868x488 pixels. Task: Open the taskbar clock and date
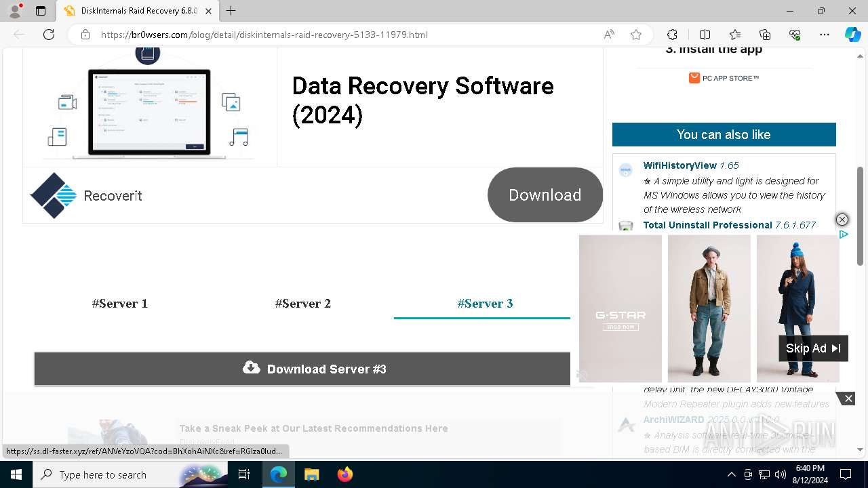pyautogui.click(x=810, y=474)
